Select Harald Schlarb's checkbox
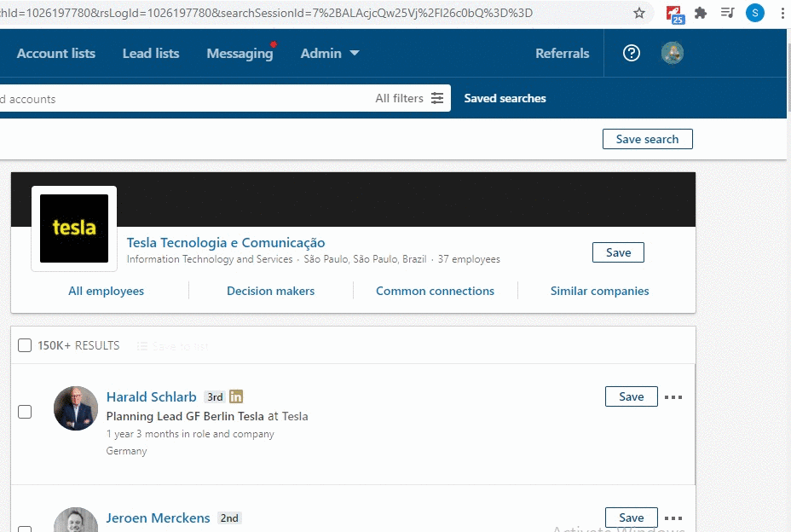This screenshot has width=791, height=532. (25, 412)
